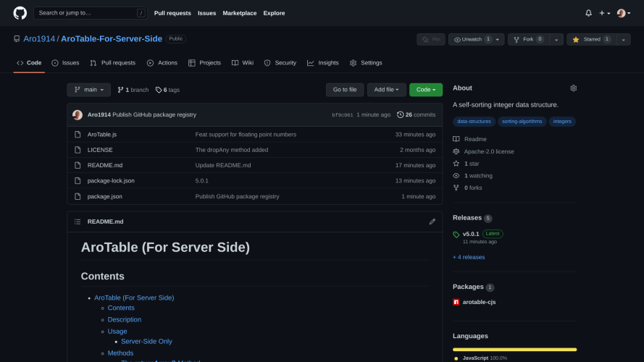Switch to the Insights tab
This screenshot has height=362, width=644.
(x=323, y=63)
